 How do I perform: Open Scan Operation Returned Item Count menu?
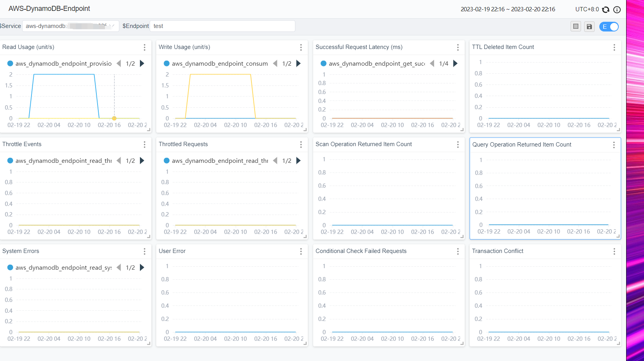click(458, 145)
